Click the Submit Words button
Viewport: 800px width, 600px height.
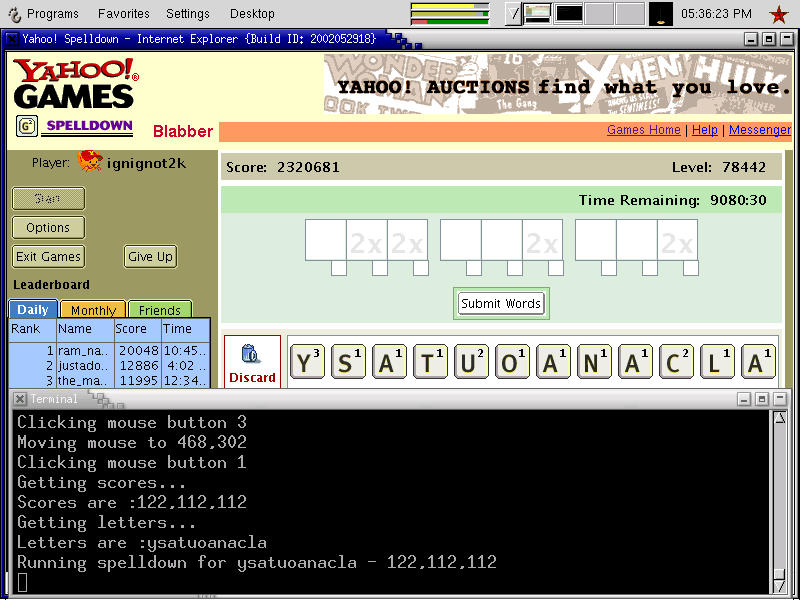click(x=501, y=304)
